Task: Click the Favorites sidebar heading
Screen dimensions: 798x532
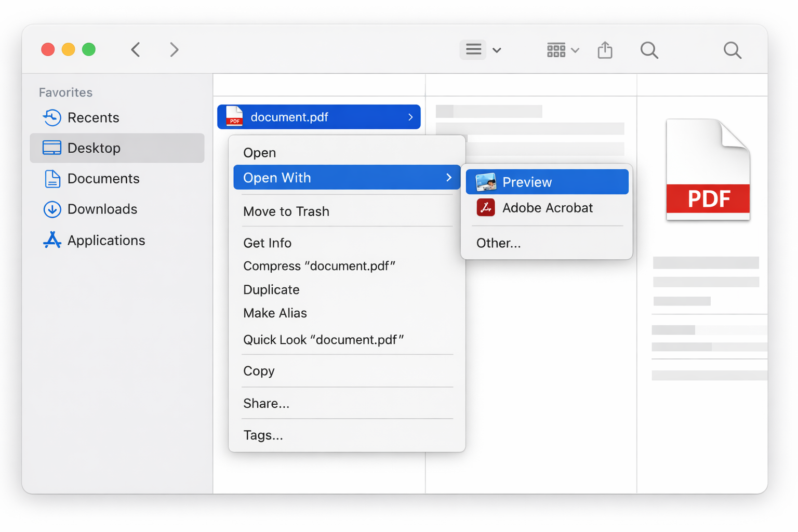Action: tap(65, 92)
